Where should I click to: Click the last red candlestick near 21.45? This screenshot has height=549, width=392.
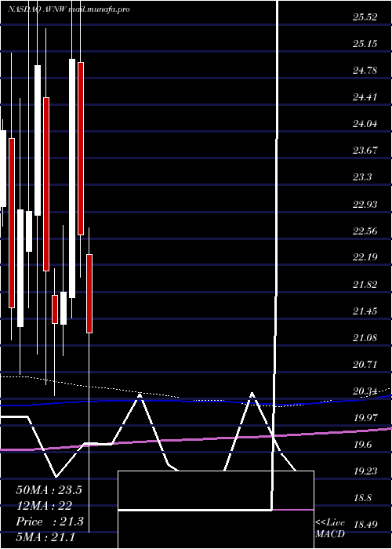[89, 293]
